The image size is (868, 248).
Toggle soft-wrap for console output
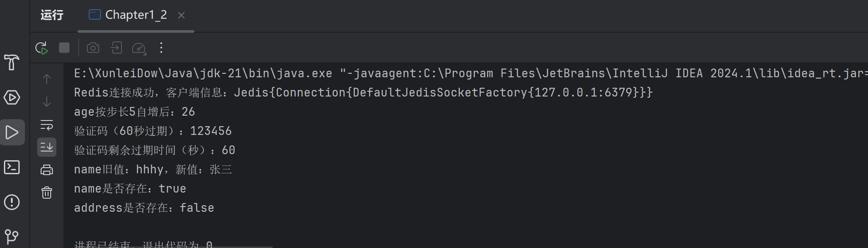[x=47, y=125]
